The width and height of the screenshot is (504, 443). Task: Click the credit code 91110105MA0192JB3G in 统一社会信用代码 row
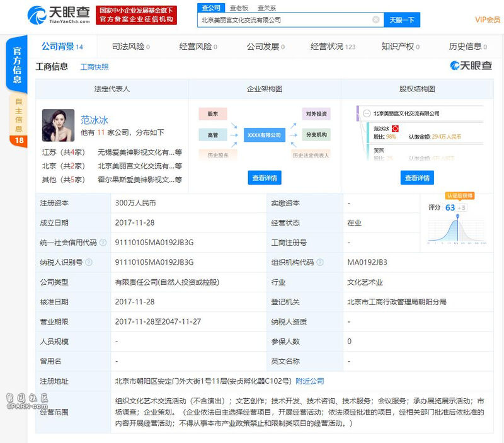pos(154,243)
